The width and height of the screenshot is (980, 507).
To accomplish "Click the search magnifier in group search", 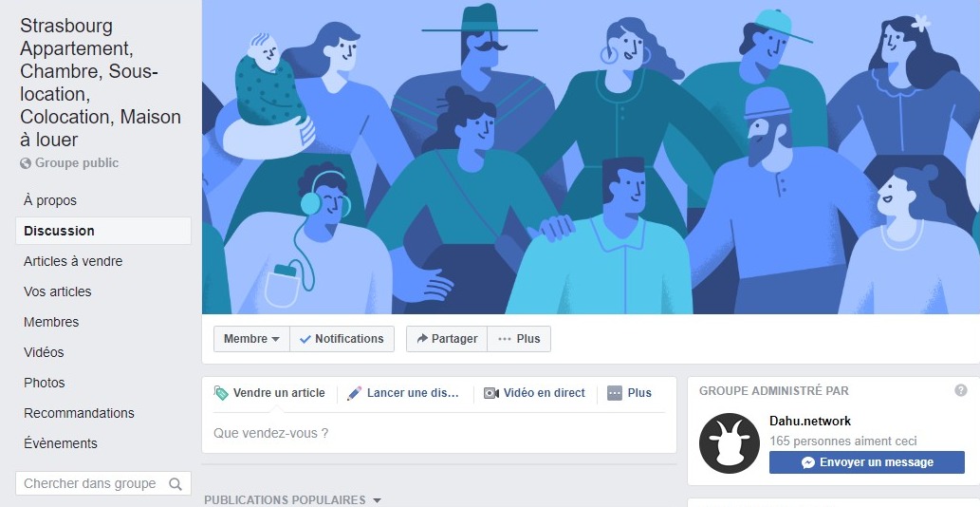I will point(176,484).
